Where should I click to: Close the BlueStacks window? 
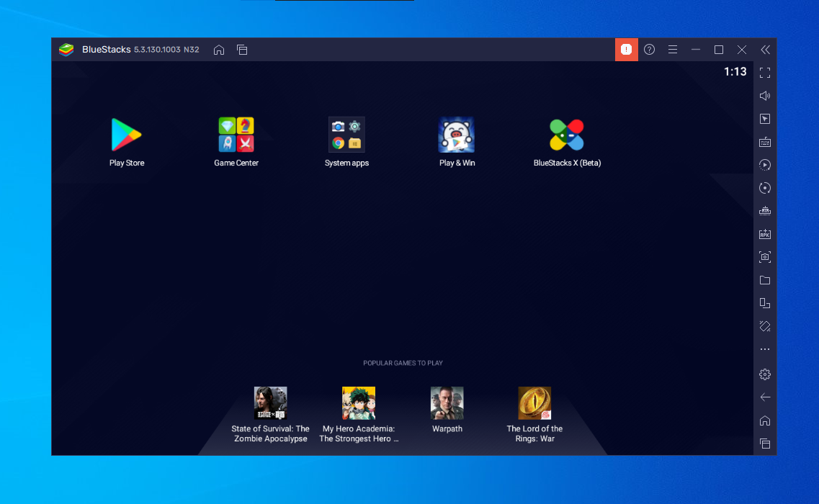pos(742,50)
